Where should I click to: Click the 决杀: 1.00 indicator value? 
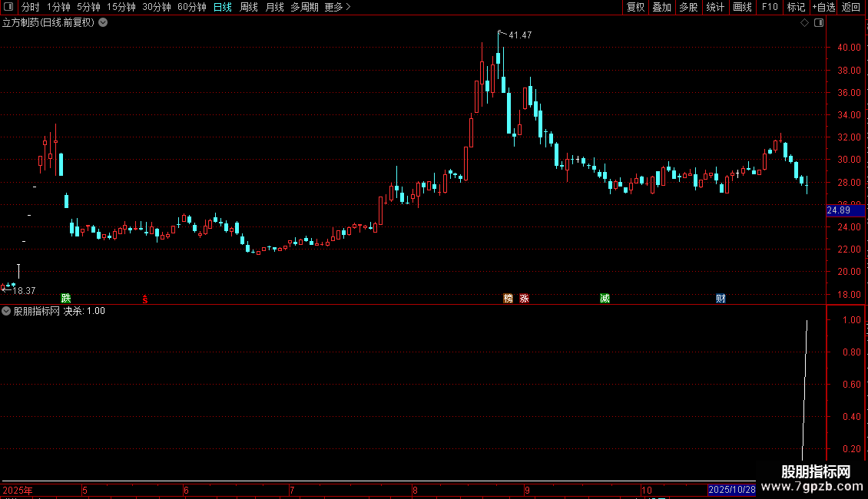(84, 311)
